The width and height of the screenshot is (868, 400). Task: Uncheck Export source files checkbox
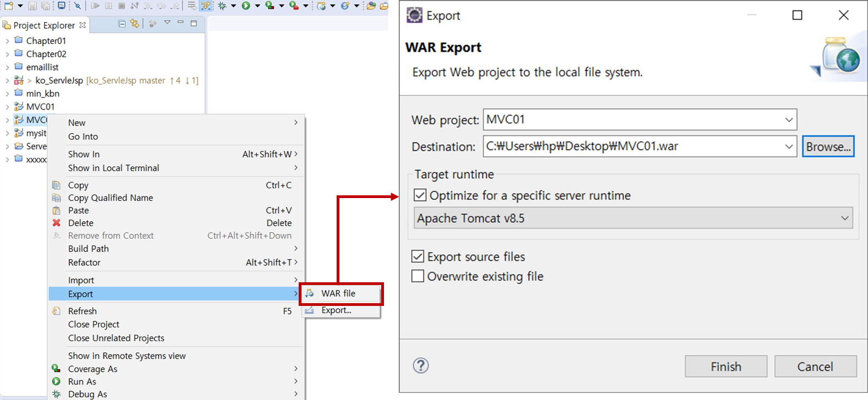coord(418,256)
